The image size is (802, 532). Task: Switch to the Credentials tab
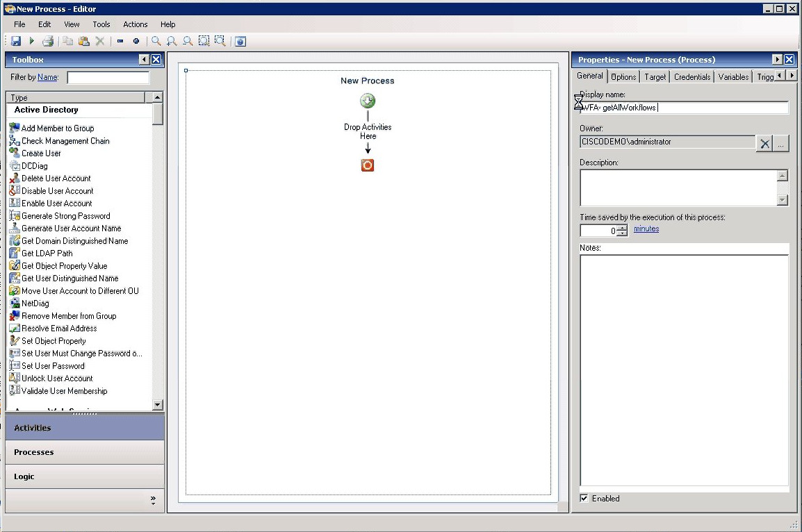point(692,76)
